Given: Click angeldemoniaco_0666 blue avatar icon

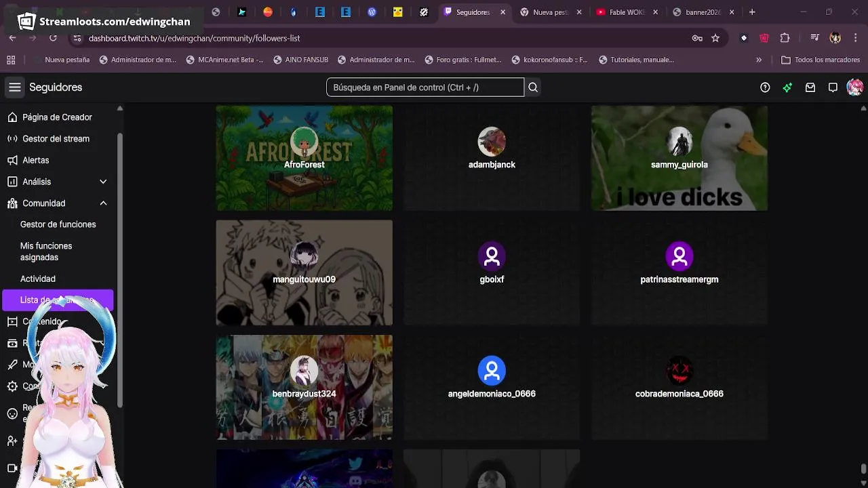Looking at the screenshot, I should coord(492,371).
